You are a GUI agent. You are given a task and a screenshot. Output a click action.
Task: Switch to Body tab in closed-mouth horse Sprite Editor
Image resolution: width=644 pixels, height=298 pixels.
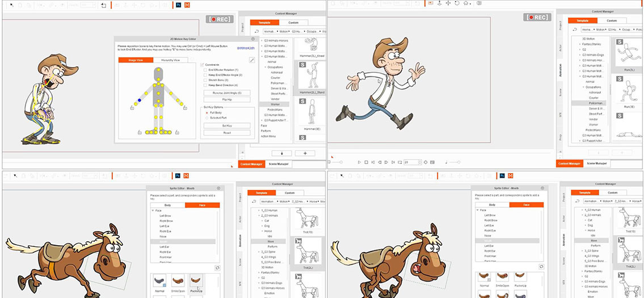[167, 205]
